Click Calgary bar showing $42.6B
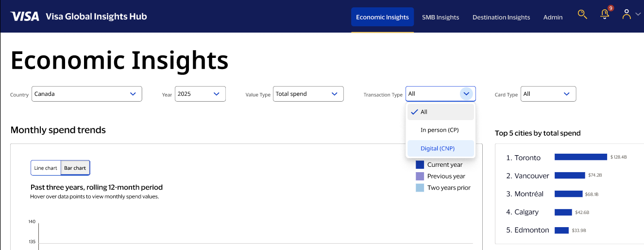 (x=563, y=212)
